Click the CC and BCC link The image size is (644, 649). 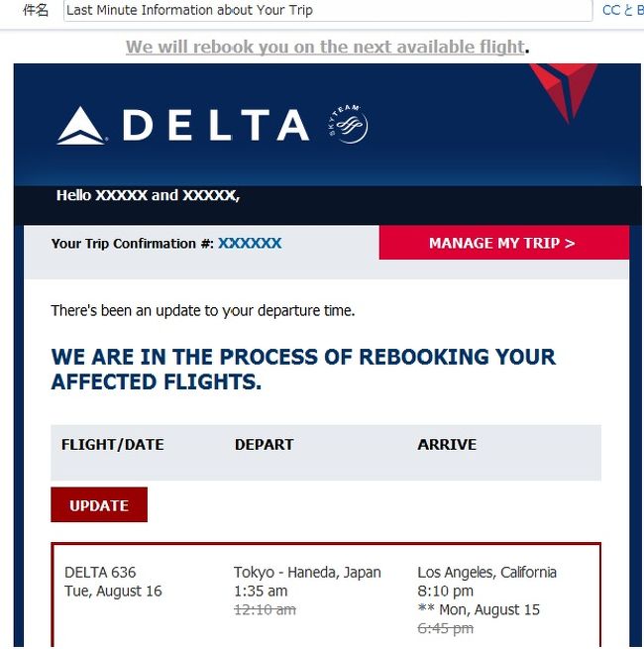pos(623,10)
